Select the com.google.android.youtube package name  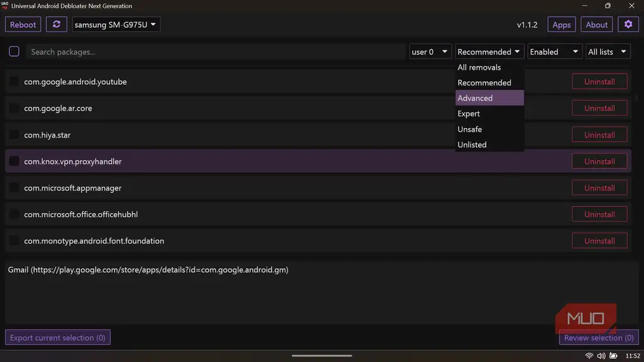click(75, 82)
